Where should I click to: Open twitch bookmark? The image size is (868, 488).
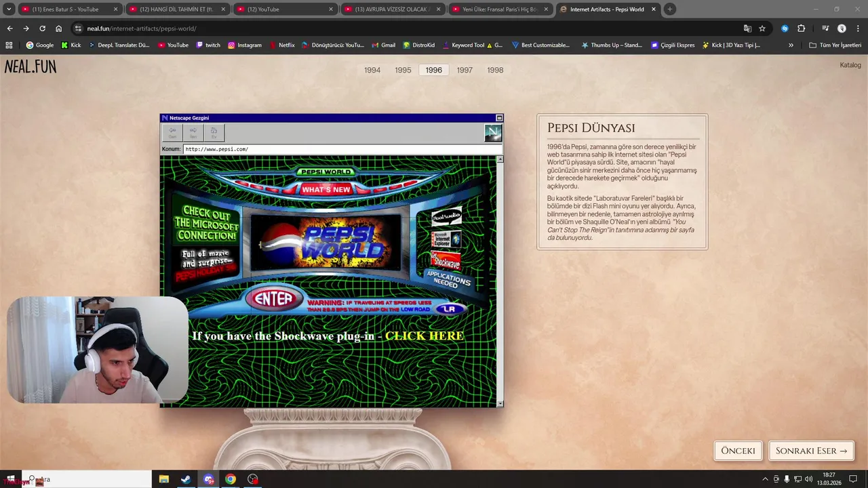(208, 45)
